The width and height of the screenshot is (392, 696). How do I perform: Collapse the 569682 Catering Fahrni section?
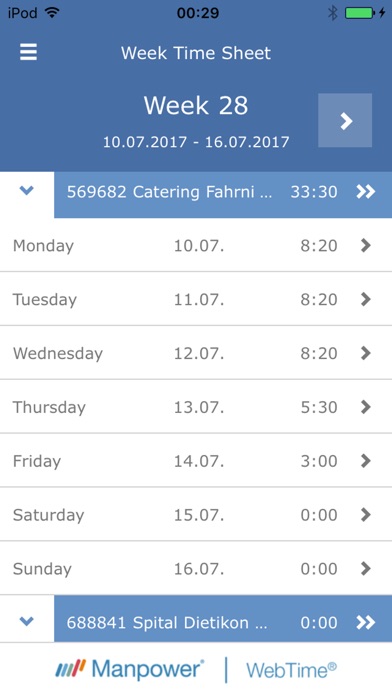pos(27,191)
